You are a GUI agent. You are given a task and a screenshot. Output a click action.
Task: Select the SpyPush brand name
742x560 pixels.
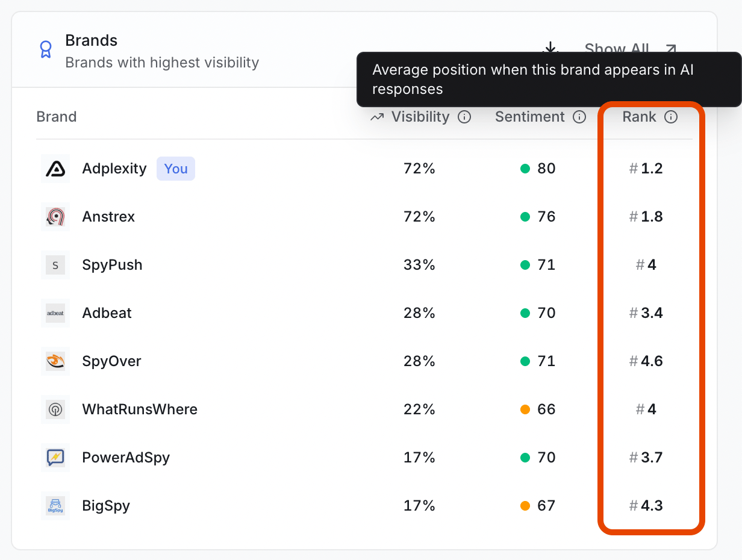click(x=112, y=265)
